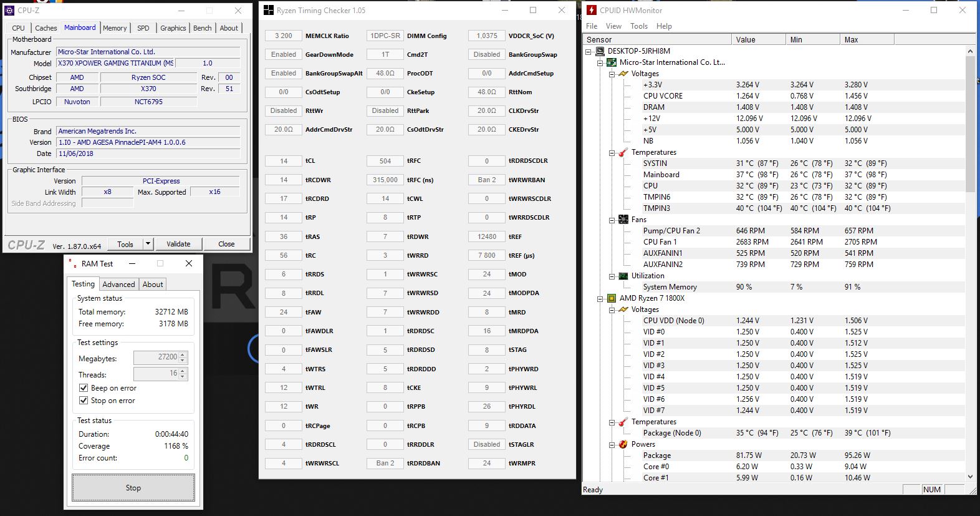This screenshot has width=980, height=516.
Task: Click the Temperatures icon under AMD Ryzen 7 1800X
Action: [623, 422]
